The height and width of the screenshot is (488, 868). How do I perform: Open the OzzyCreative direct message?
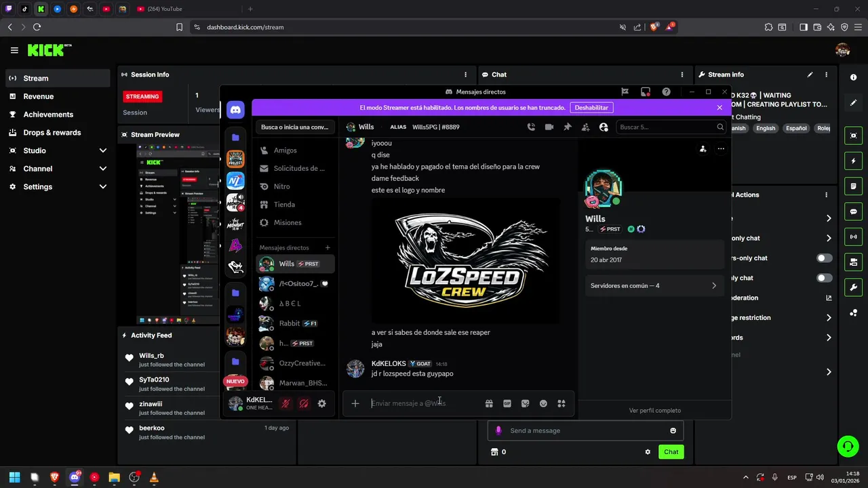(x=296, y=363)
